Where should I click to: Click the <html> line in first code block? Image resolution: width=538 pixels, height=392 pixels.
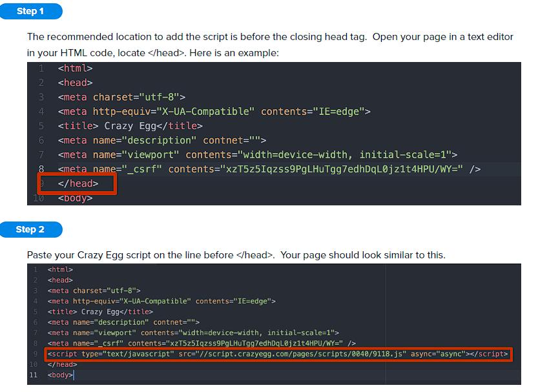[x=75, y=68]
